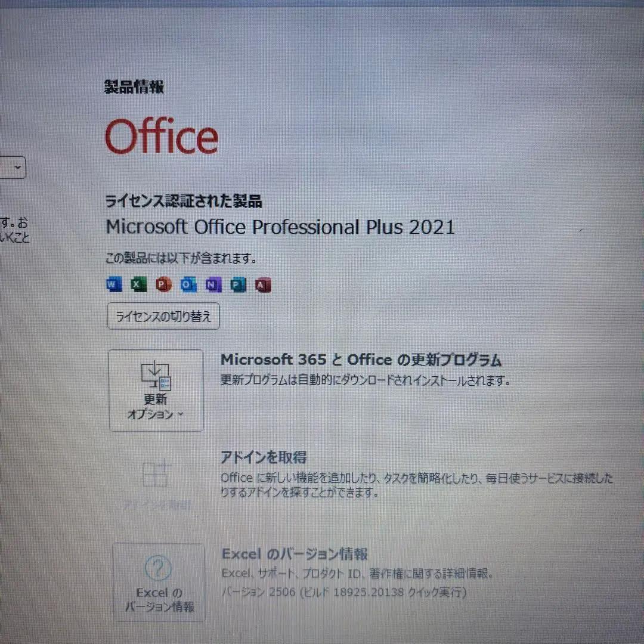Screen dimensions: 644x644
Task: Click the Access app icon
Action: (x=264, y=284)
